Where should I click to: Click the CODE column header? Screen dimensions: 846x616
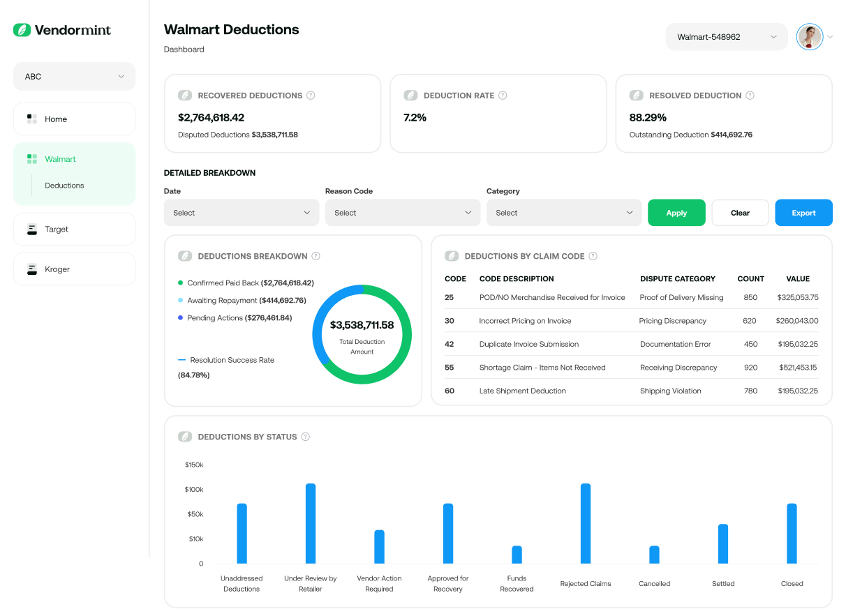[455, 278]
